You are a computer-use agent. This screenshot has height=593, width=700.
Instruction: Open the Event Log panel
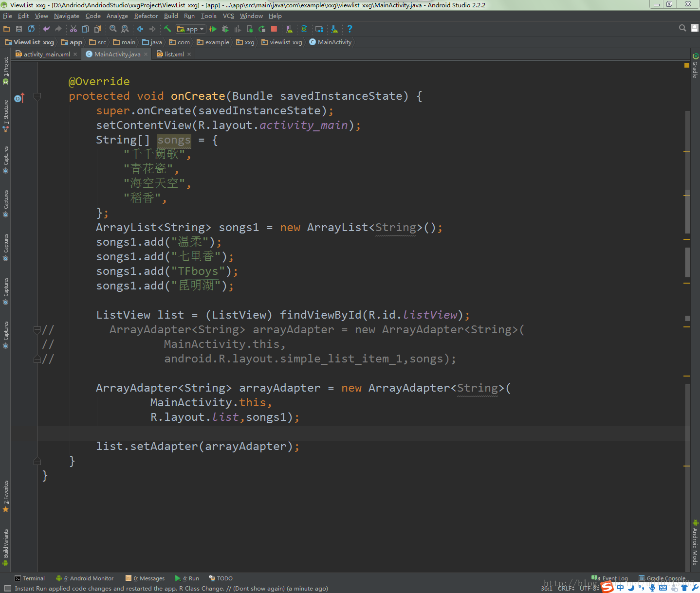(609, 578)
